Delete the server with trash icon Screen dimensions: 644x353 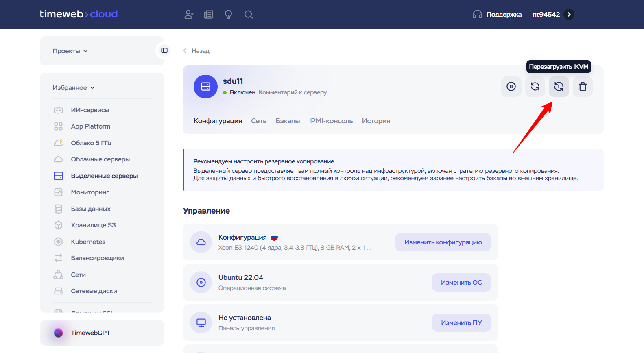[x=583, y=86]
